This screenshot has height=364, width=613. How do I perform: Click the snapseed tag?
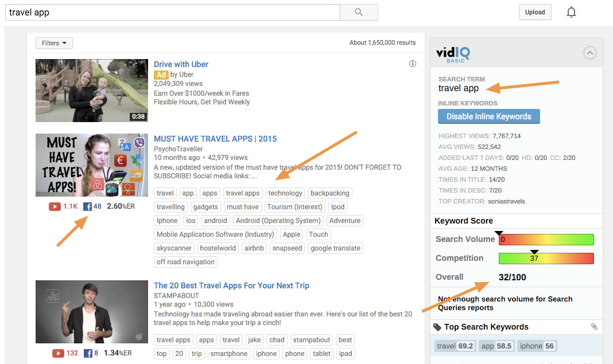(x=288, y=248)
